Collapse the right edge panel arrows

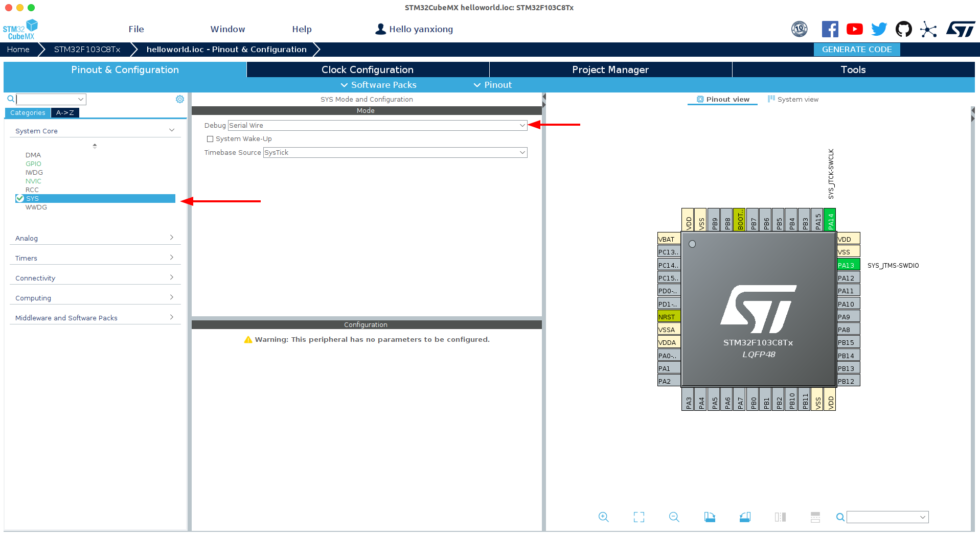tap(972, 114)
